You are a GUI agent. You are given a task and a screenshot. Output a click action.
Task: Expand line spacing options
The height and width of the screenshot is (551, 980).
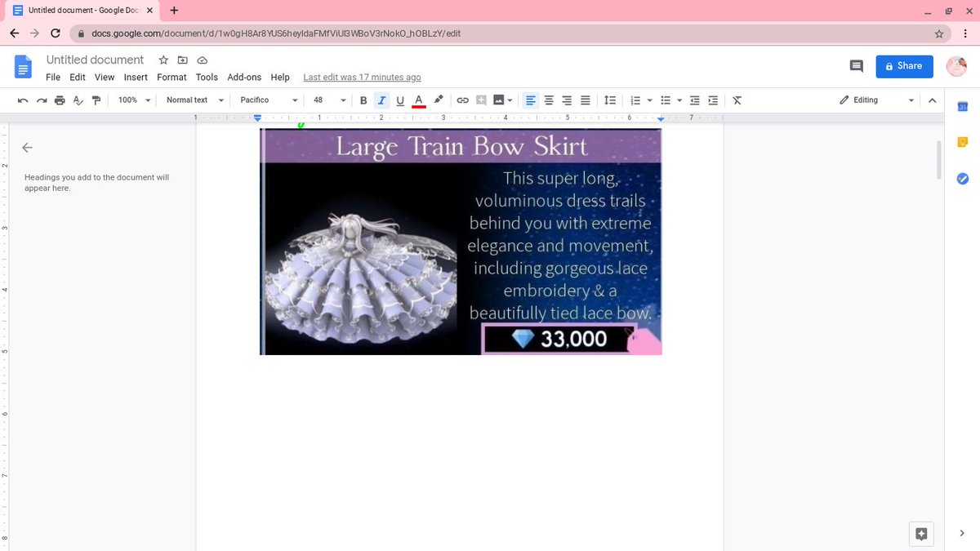(x=609, y=100)
